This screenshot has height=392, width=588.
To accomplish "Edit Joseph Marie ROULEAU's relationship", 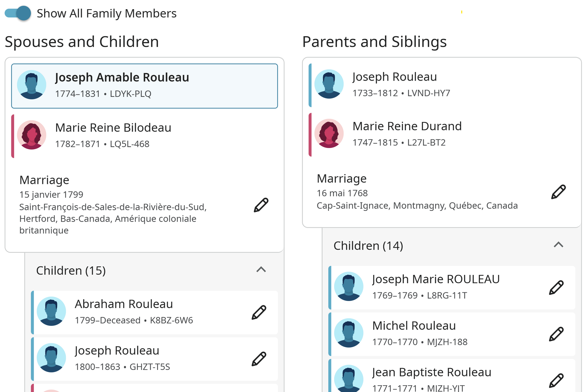I will click(x=556, y=287).
